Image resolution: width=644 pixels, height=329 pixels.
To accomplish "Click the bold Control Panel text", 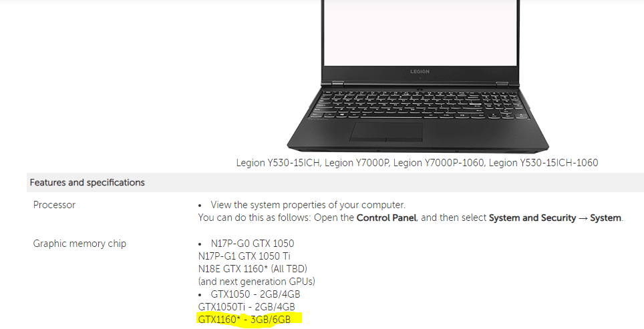I will [387, 218].
